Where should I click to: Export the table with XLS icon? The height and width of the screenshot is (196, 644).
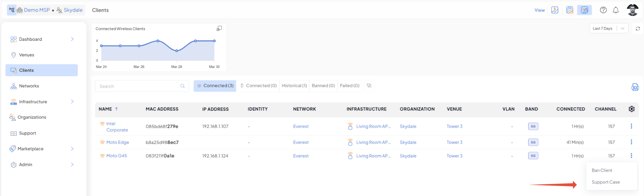click(x=635, y=87)
